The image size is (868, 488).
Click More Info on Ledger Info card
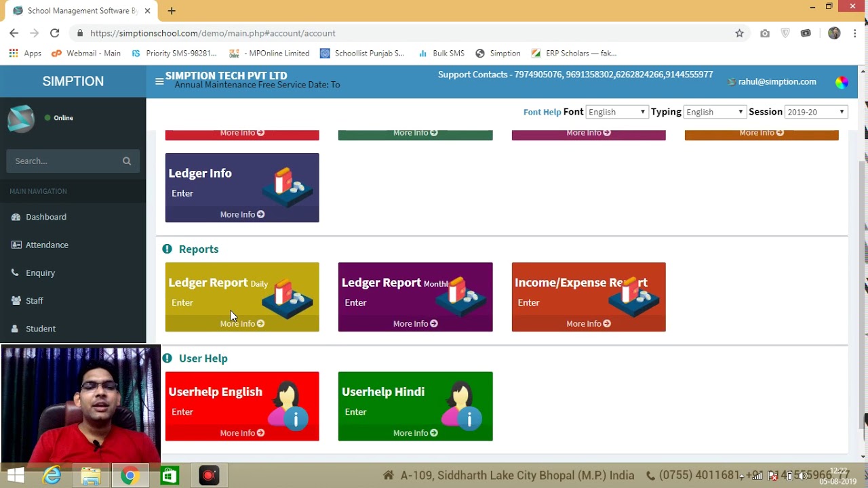click(242, 214)
